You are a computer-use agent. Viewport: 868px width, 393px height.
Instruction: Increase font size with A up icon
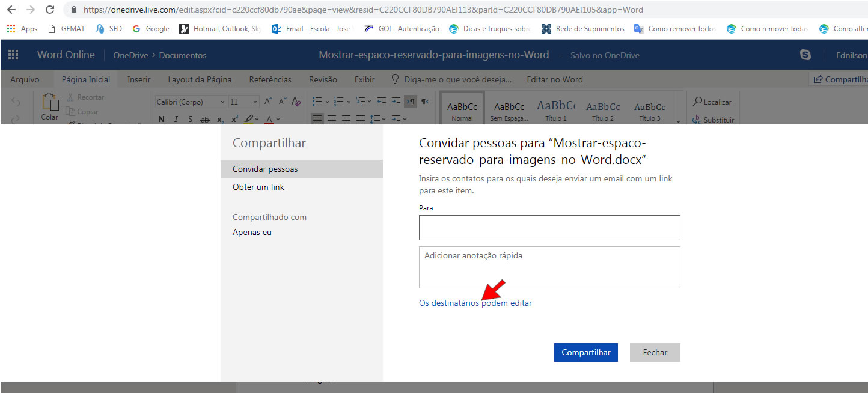268,102
